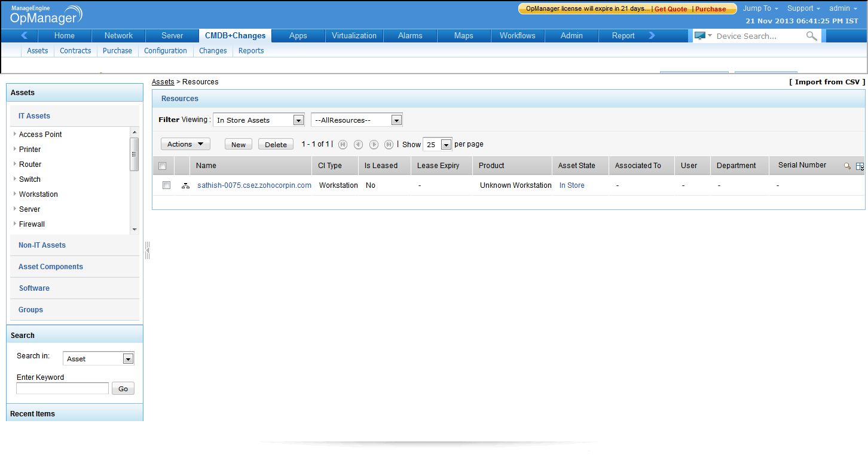Go to last page of resources
This screenshot has height=460, width=868.
point(389,144)
